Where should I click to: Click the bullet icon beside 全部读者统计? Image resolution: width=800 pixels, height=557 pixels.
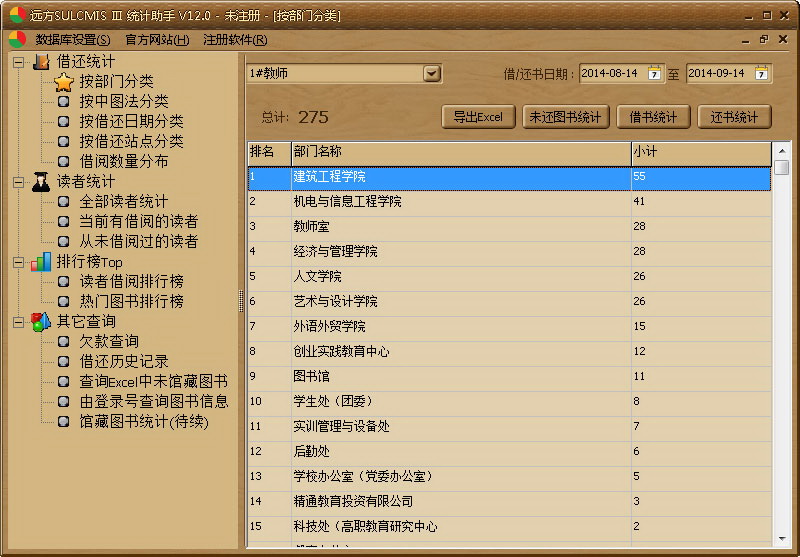pyautogui.click(x=64, y=201)
